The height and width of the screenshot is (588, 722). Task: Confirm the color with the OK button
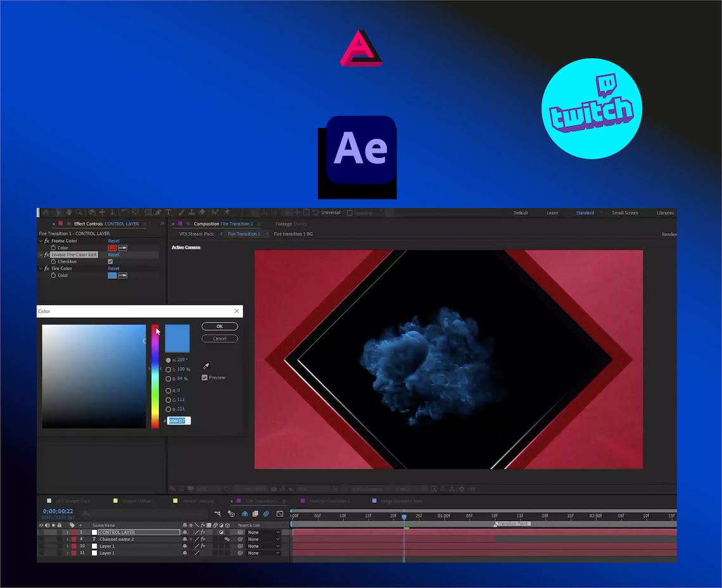click(220, 326)
